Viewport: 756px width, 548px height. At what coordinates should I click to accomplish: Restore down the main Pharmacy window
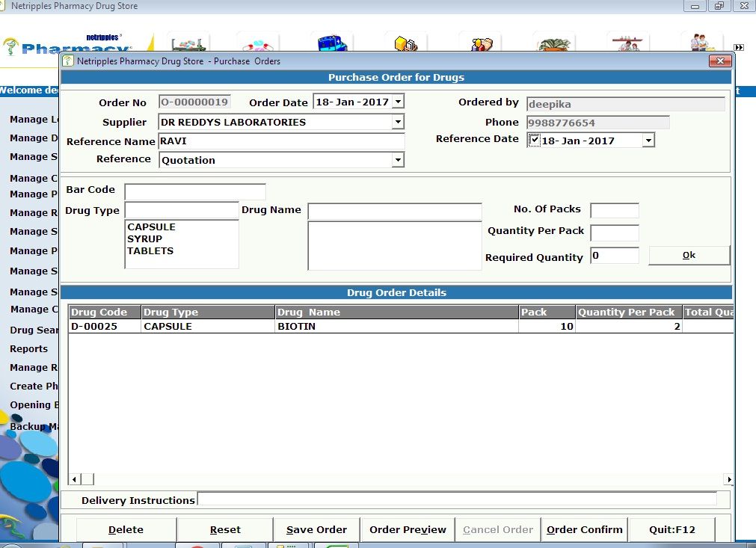click(x=719, y=6)
